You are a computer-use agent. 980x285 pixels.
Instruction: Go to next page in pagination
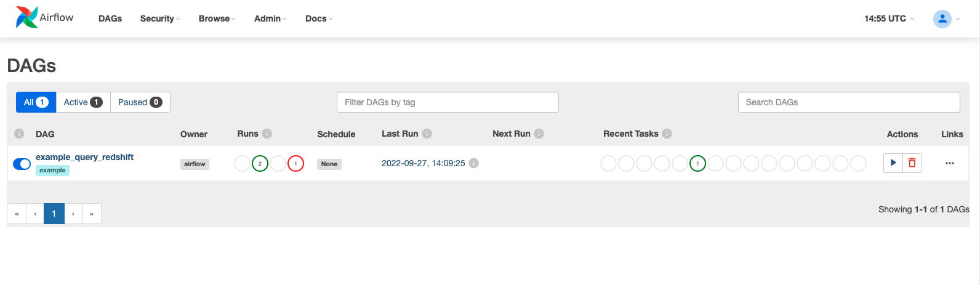pos(73,214)
